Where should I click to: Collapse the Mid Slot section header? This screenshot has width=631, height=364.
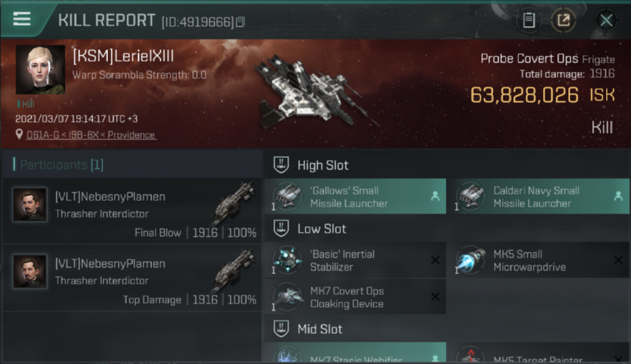click(447, 329)
